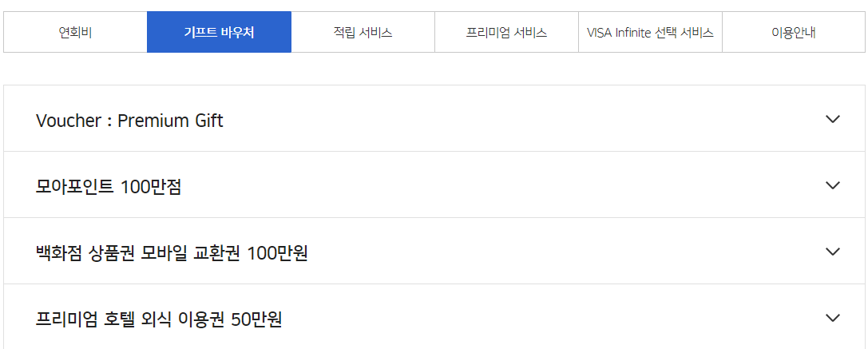Click the 백화점 상품권 모바일 교환권 heading text
The image size is (868, 349).
point(172,253)
